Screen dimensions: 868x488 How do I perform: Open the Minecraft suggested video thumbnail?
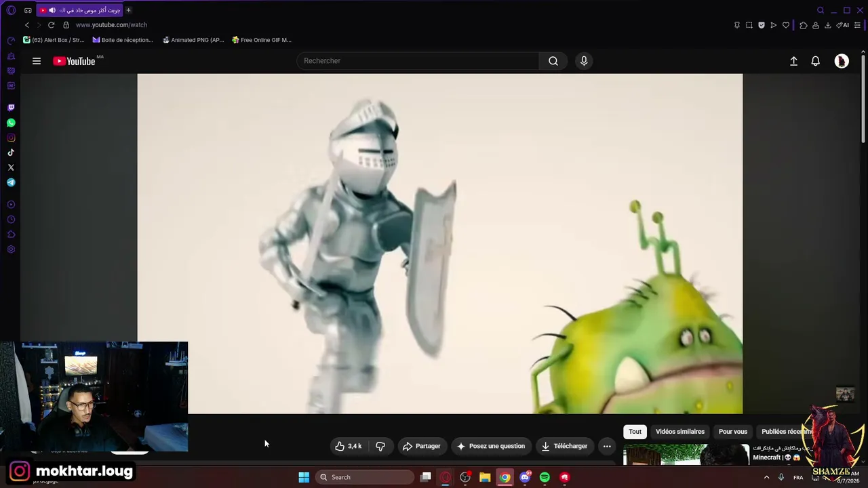686,455
